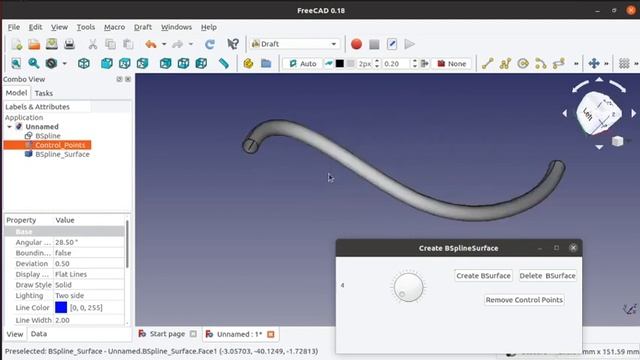Click the dial knob in Create BSplineSurface
Screen dimensions: 640x360
coord(408,287)
